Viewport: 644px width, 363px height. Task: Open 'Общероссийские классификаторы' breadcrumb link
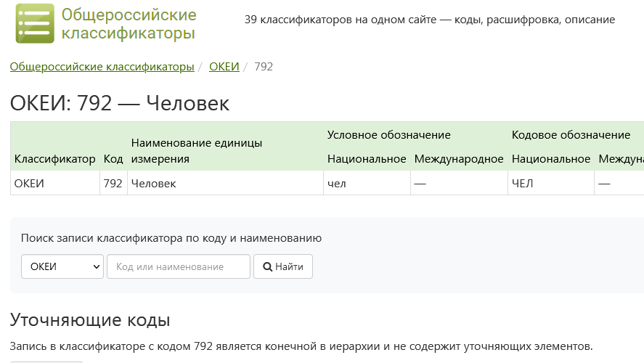click(102, 67)
